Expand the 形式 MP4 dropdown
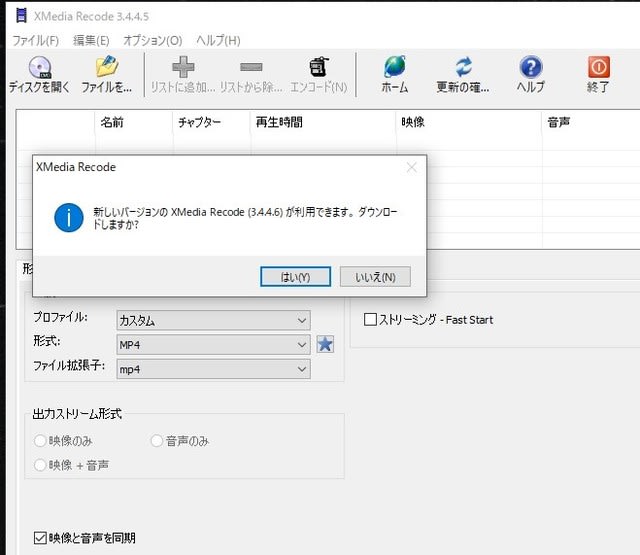 [x=213, y=345]
